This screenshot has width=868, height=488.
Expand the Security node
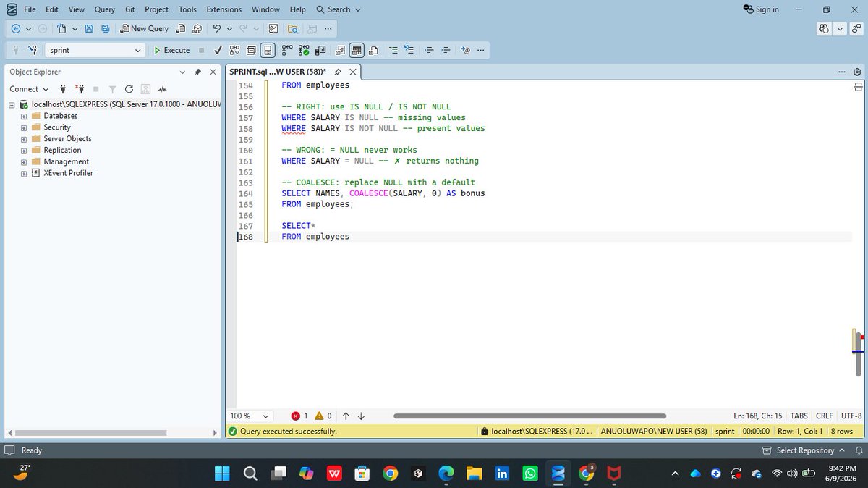tap(24, 127)
